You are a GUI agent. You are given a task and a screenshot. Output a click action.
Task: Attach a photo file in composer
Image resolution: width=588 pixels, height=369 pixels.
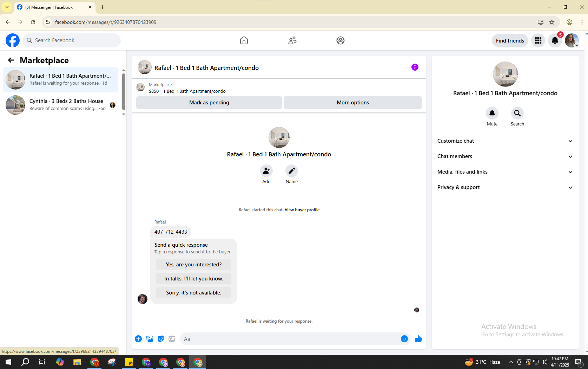[150, 339]
